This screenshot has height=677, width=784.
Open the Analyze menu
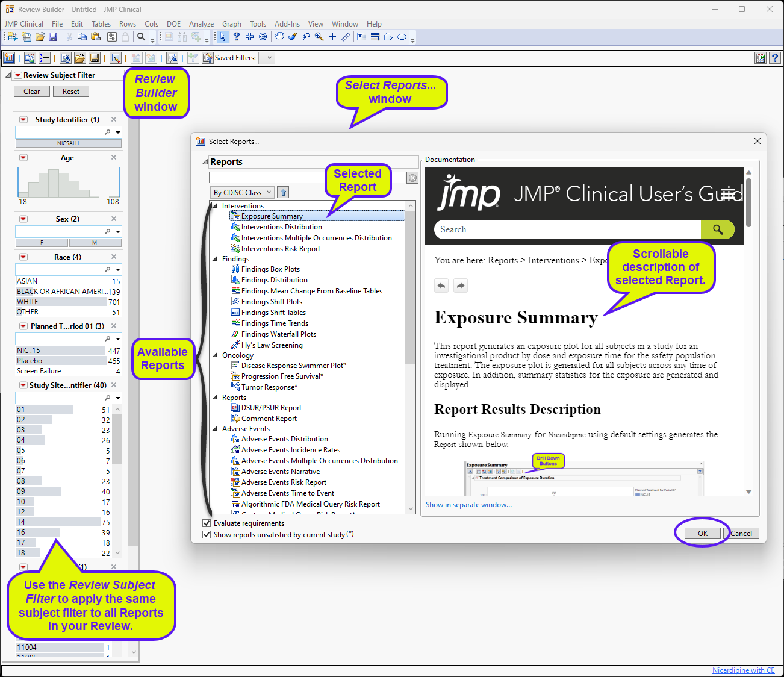pos(201,24)
